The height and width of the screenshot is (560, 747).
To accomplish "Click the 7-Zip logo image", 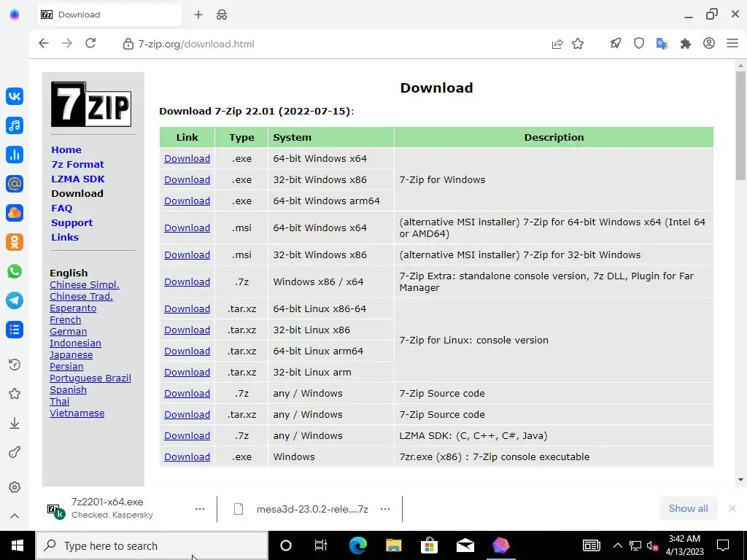I will point(91,104).
